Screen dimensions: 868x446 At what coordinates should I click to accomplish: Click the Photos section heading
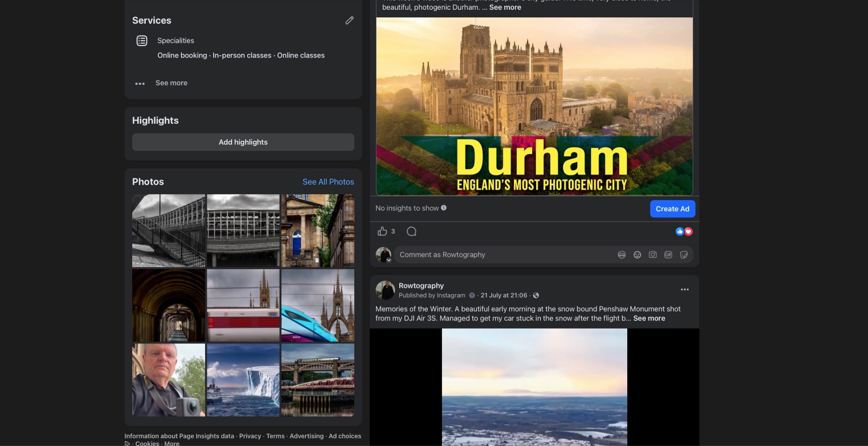click(x=148, y=182)
